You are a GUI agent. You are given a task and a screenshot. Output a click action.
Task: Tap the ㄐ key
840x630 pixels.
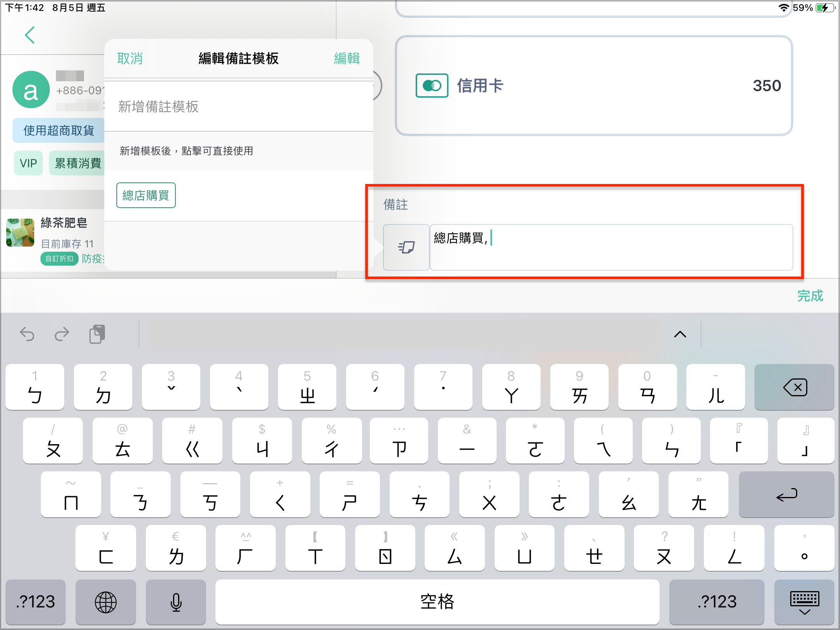coord(262,441)
